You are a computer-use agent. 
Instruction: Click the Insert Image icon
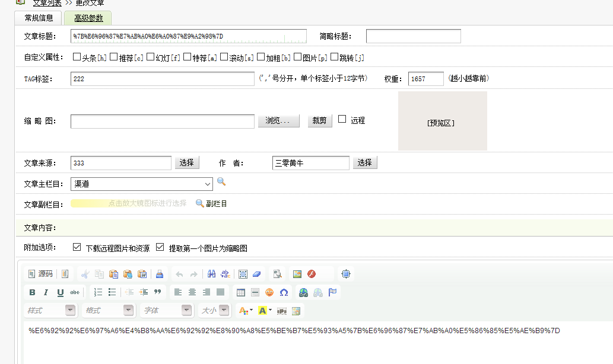tap(297, 273)
